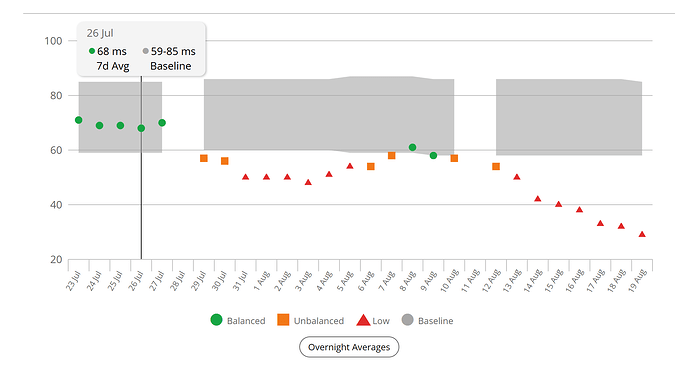Toggle the Balanced legend green circle
Screen dimensions: 690x378
pyautogui.click(x=217, y=320)
